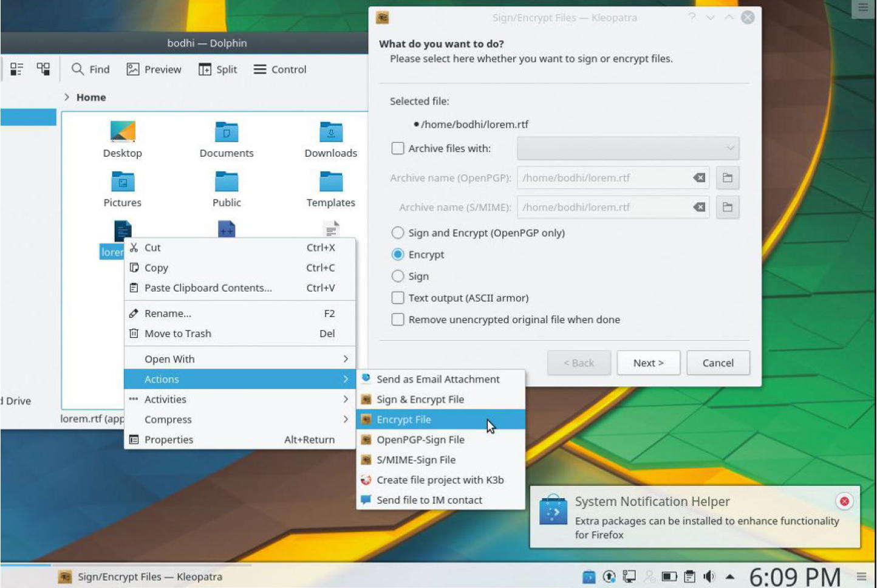Choose S/MIME-Sign File action
The width and height of the screenshot is (877, 588).
click(x=440, y=460)
